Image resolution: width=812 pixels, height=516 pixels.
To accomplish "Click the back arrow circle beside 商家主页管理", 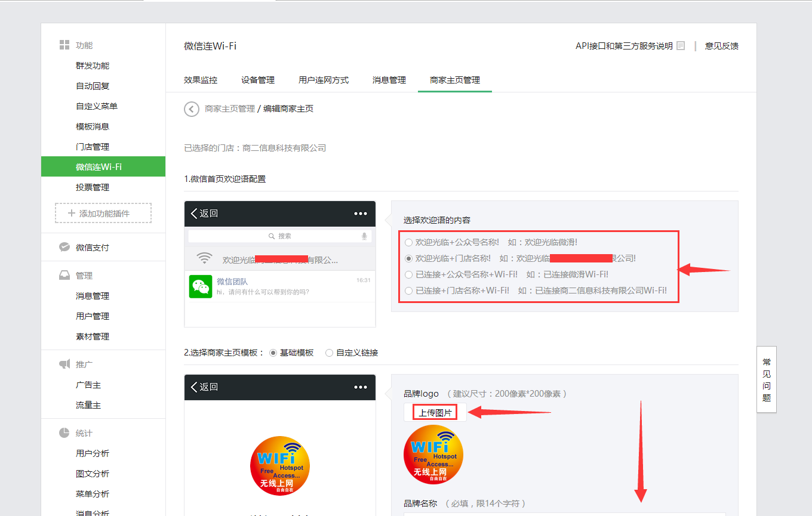I will pos(192,109).
